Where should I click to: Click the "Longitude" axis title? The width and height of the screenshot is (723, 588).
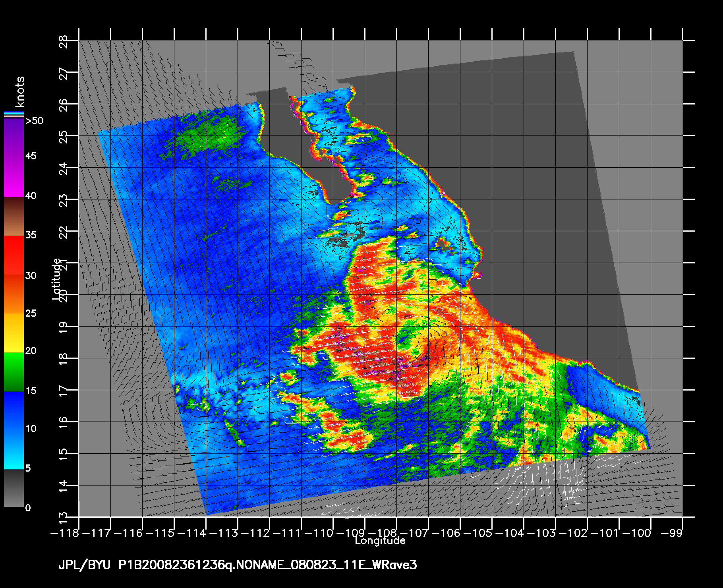[380, 540]
